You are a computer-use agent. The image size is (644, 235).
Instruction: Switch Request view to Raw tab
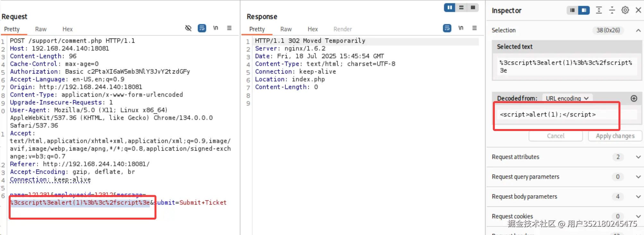[x=41, y=29]
